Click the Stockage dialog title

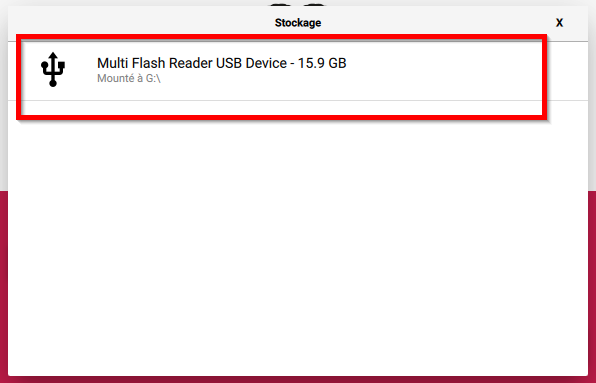[x=298, y=23]
